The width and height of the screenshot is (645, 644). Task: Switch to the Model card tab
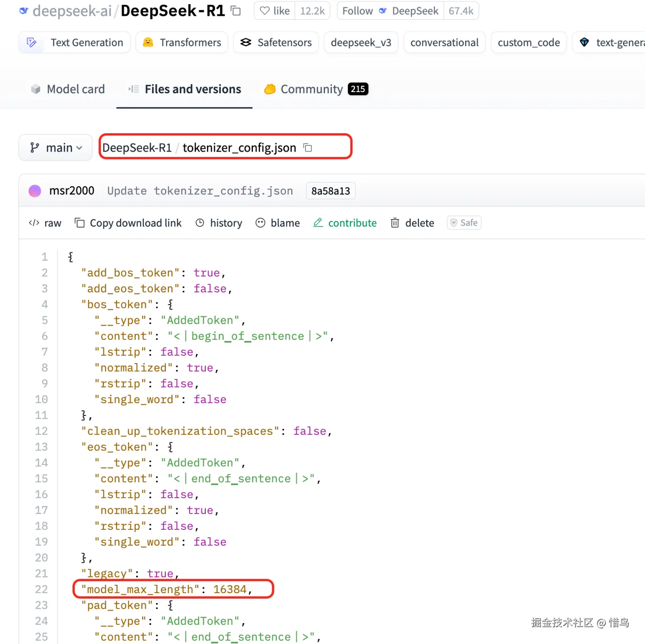pos(67,89)
